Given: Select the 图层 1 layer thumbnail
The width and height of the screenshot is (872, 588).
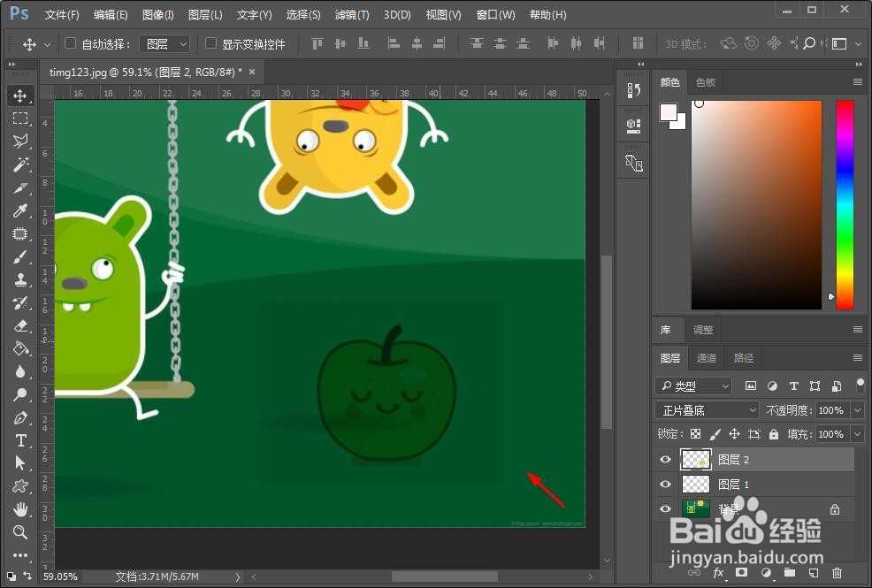Looking at the screenshot, I should coord(696,484).
